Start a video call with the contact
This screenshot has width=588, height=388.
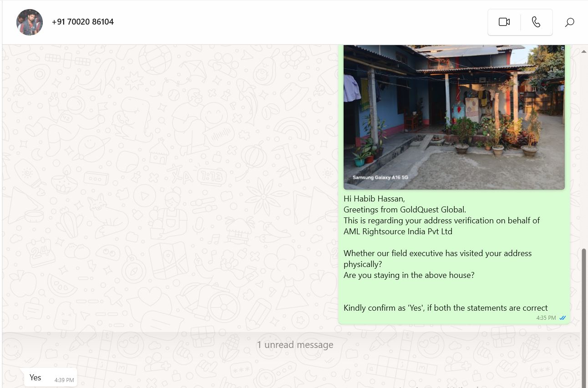click(504, 22)
